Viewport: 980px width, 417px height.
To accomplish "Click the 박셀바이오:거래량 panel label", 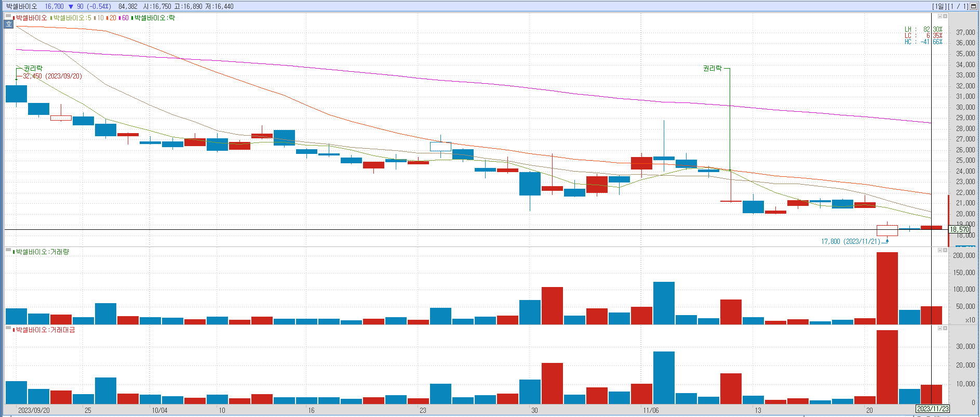I will 42,252.
